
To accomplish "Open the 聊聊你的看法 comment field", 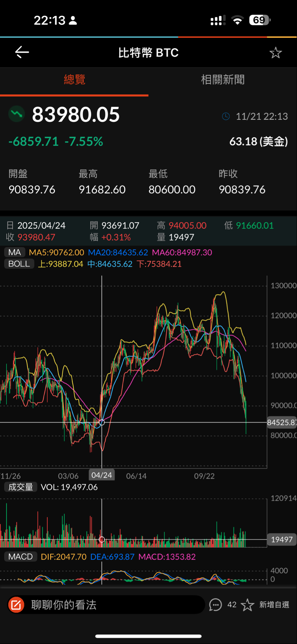I will (x=106, y=605).
